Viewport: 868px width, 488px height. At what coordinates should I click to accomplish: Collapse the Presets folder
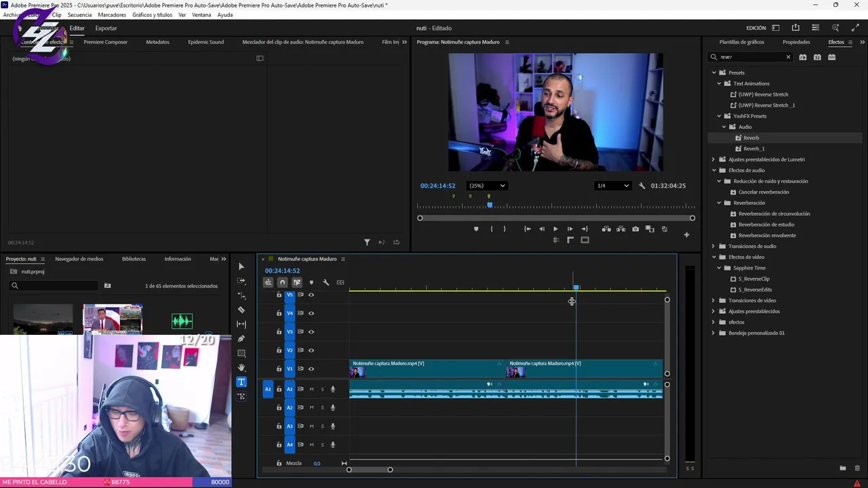tap(713, 73)
